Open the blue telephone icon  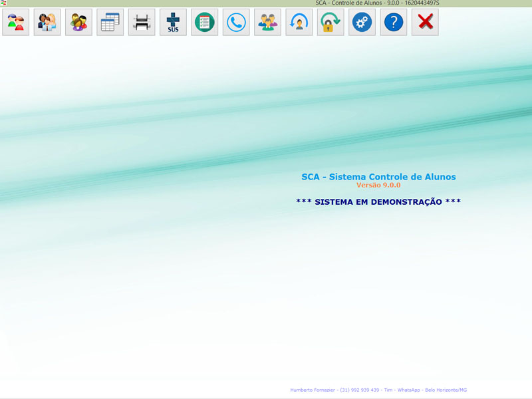tap(236, 23)
